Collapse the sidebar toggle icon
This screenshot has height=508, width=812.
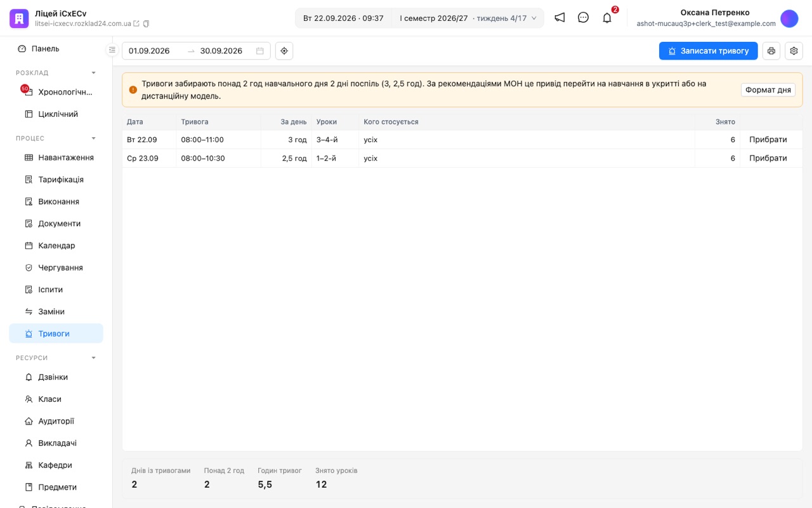pyautogui.click(x=112, y=50)
